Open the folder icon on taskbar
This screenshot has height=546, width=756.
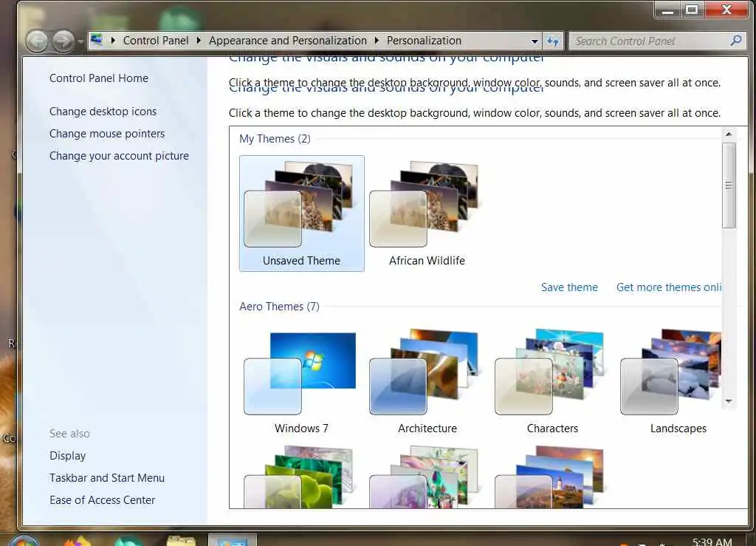(x=181, y=541)
